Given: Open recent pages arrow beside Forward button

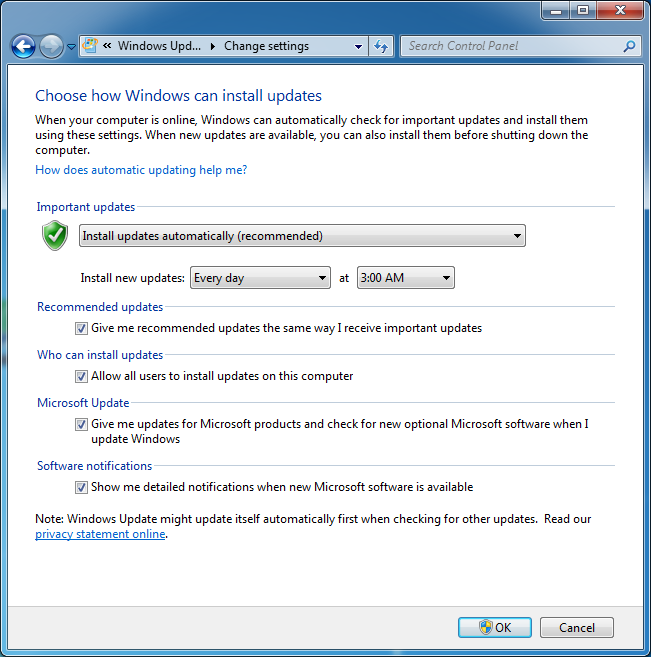Looking at the screenshot, I should click(72, 47).
